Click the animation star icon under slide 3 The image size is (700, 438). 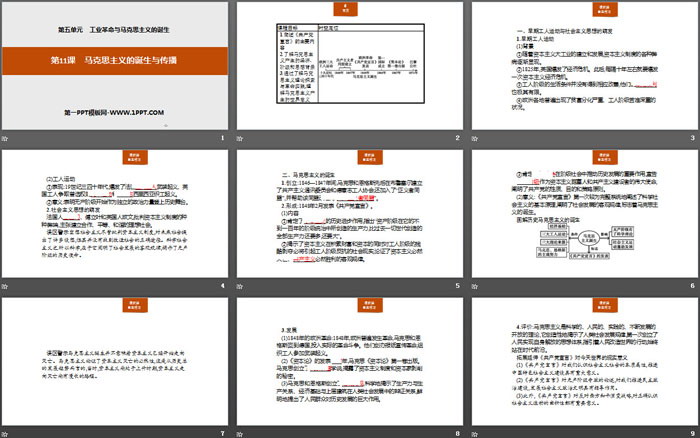(475, 138)
